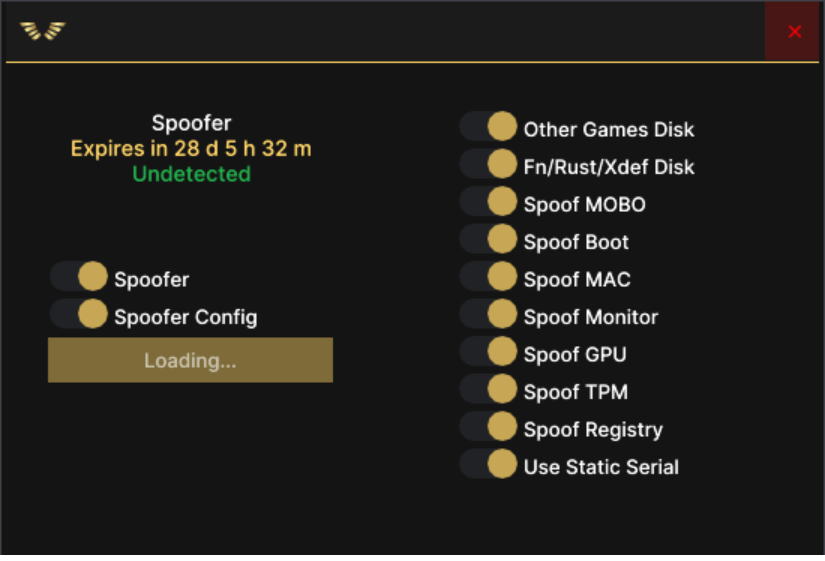Click the Loading button

click(190, 360)
